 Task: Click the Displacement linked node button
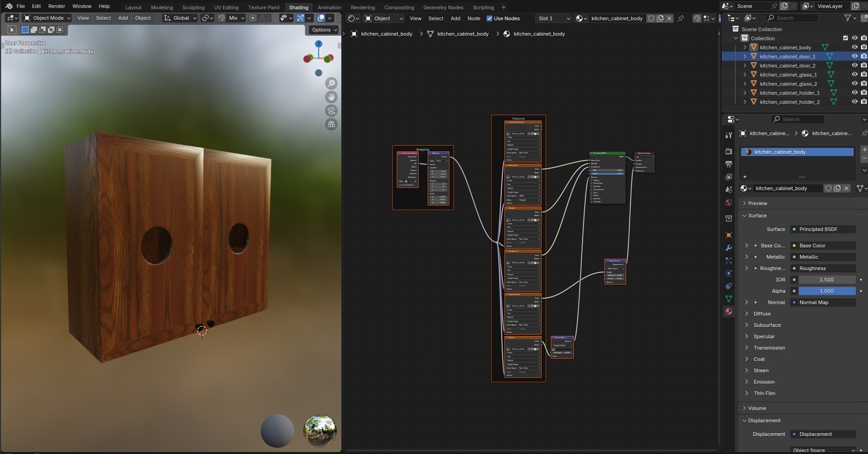coord(823,434)
